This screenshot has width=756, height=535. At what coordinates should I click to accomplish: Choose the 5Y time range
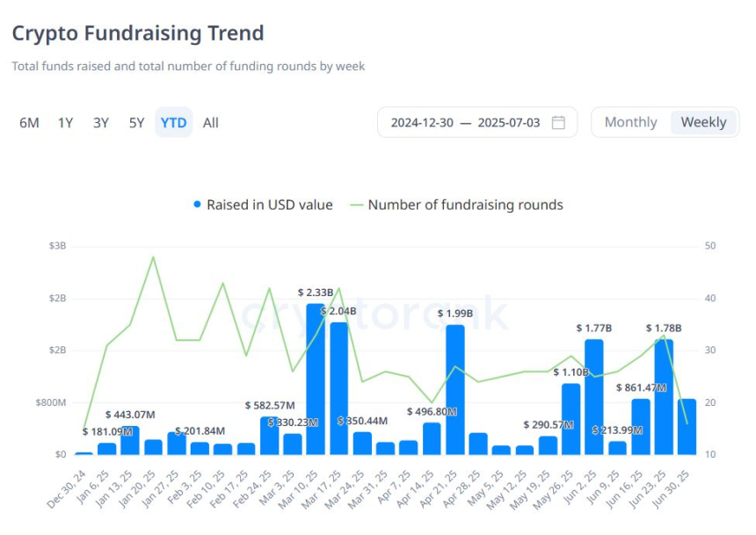pos(136,123)
